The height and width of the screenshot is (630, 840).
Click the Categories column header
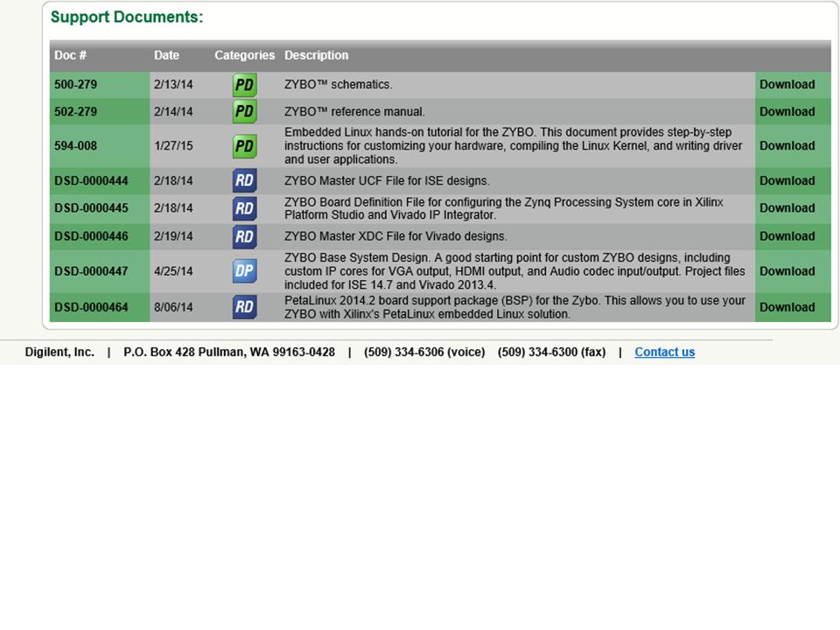point(244,55)
